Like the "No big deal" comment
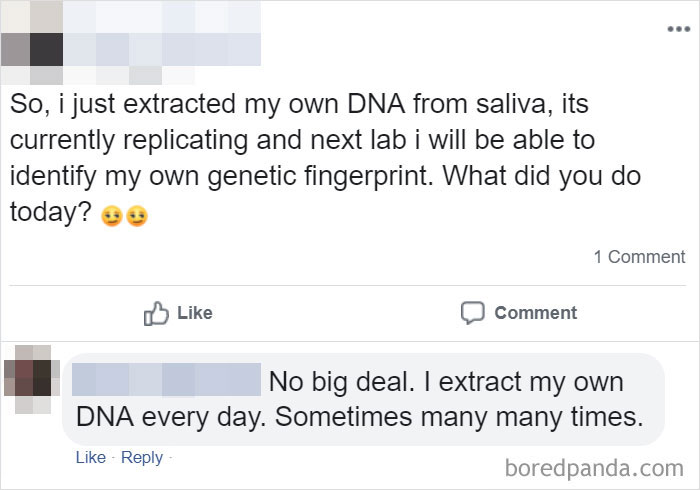 pyautogui.click(x=90, y=457)
